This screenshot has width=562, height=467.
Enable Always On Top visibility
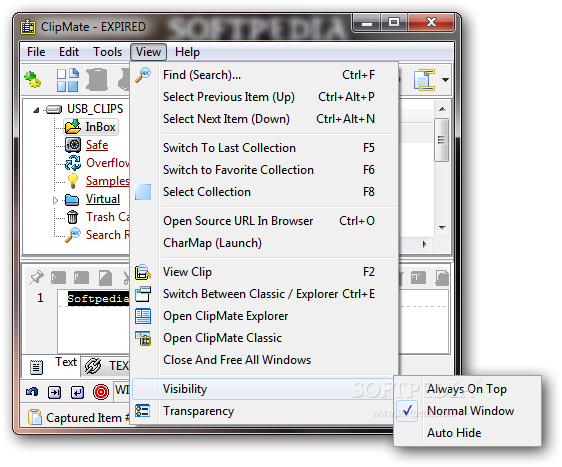(x=467, y=389)
